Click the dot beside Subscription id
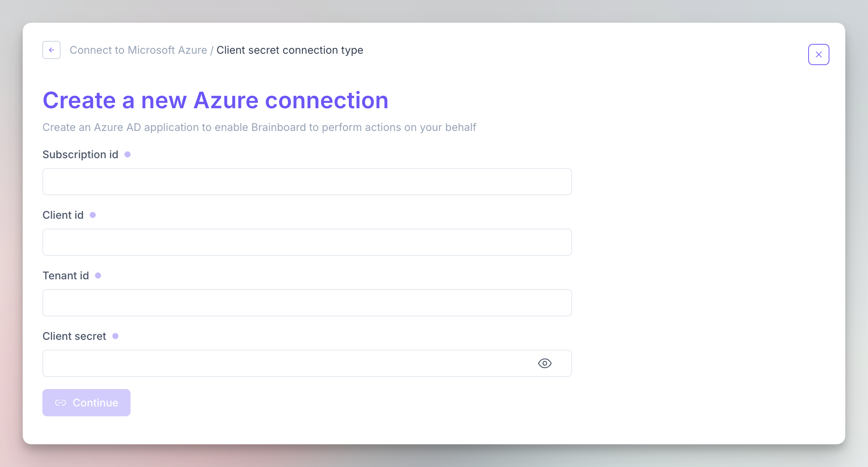The width and height of the screenshot is (868, 467). [x=128, y=154]
